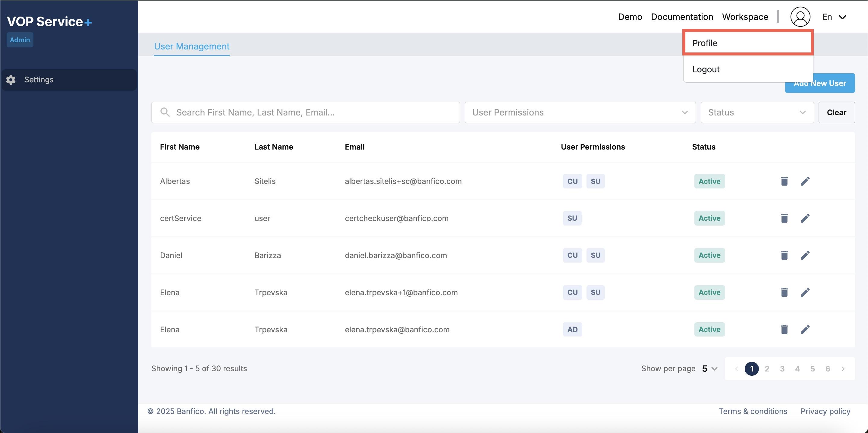Switch to the User Management tab

[x=191, y=46]
